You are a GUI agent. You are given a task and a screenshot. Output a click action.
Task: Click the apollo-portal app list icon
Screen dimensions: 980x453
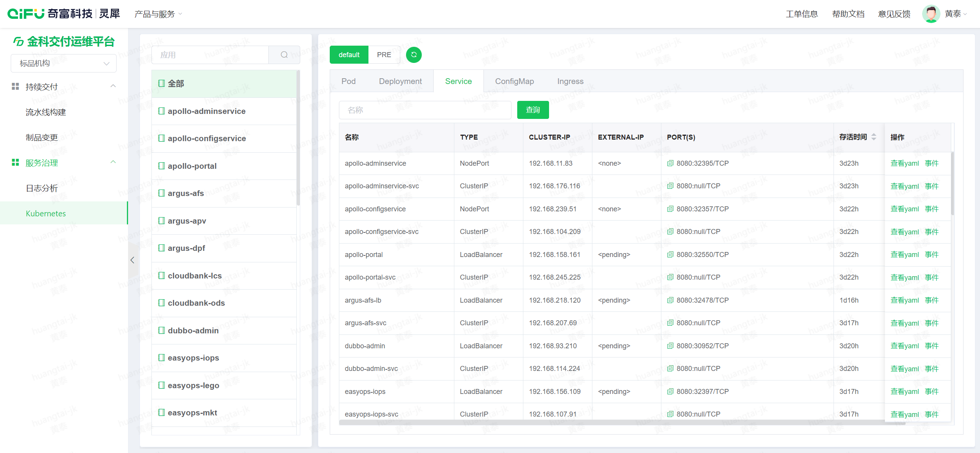tap(161, 166)
